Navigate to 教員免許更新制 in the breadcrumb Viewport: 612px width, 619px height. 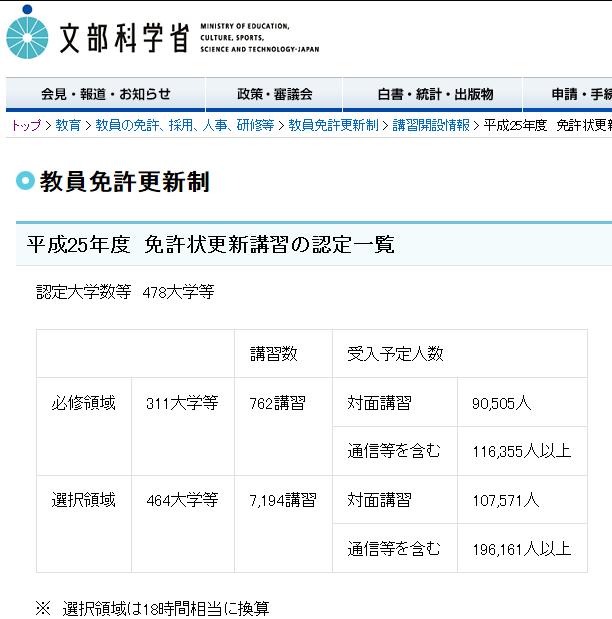pos(333,125)
